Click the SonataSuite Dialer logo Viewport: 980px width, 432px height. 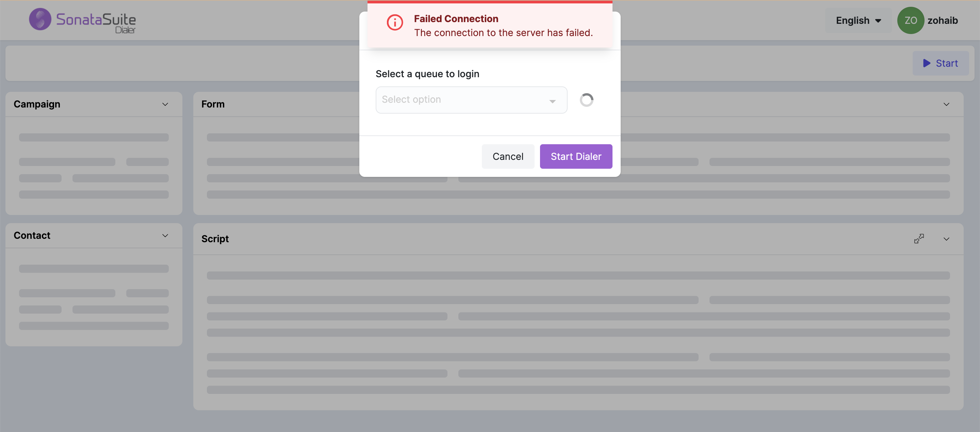point(82,20)
